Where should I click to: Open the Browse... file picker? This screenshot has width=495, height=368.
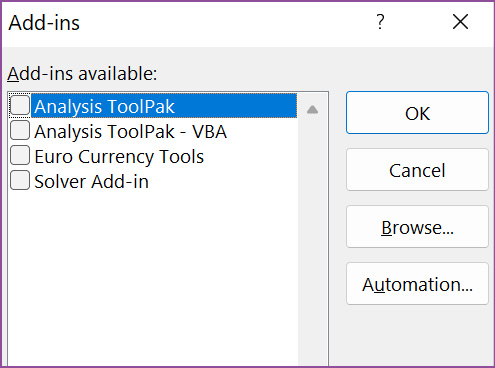coord(417,227)
